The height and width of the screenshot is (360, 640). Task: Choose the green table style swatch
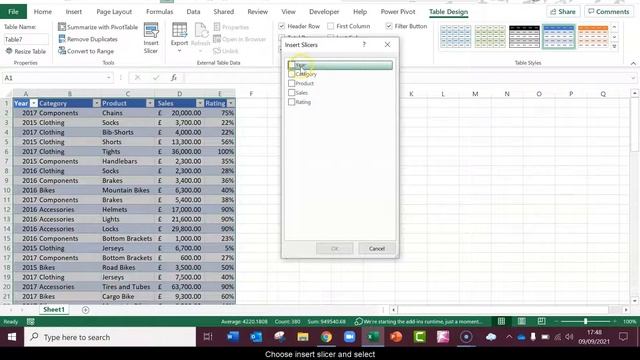[490, 36]
